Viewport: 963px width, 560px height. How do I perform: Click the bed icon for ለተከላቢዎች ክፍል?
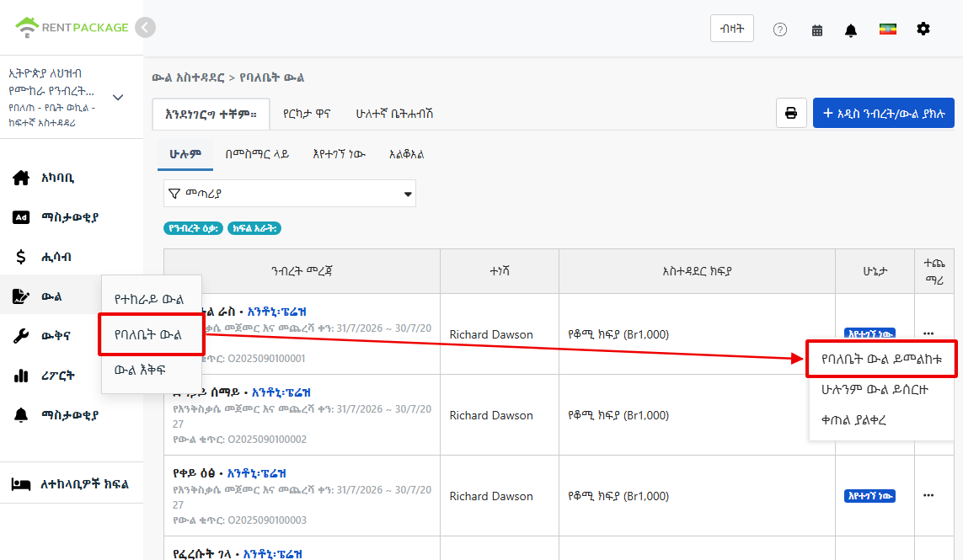pyautogui.click(x=21, y=484)
